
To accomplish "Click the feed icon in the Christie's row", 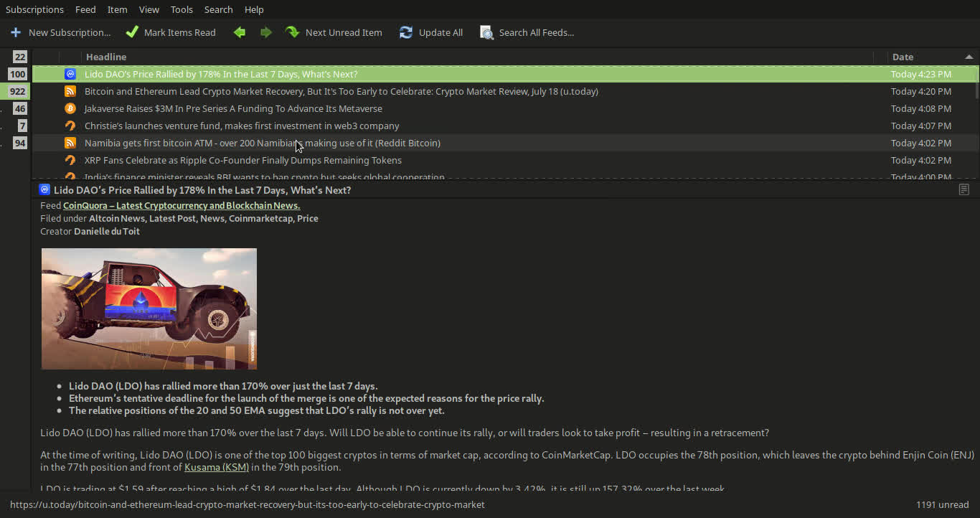I will (70, 126).
